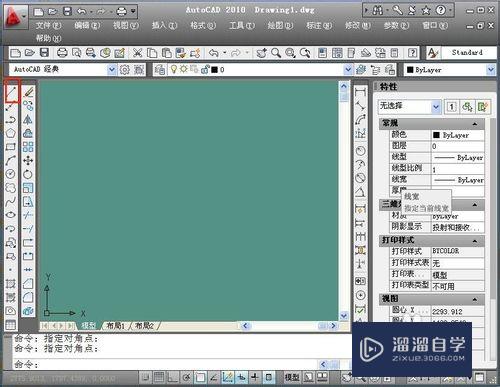
Task: Open the Quick Access toolbar customize dropdown
Action: [133, 12]
